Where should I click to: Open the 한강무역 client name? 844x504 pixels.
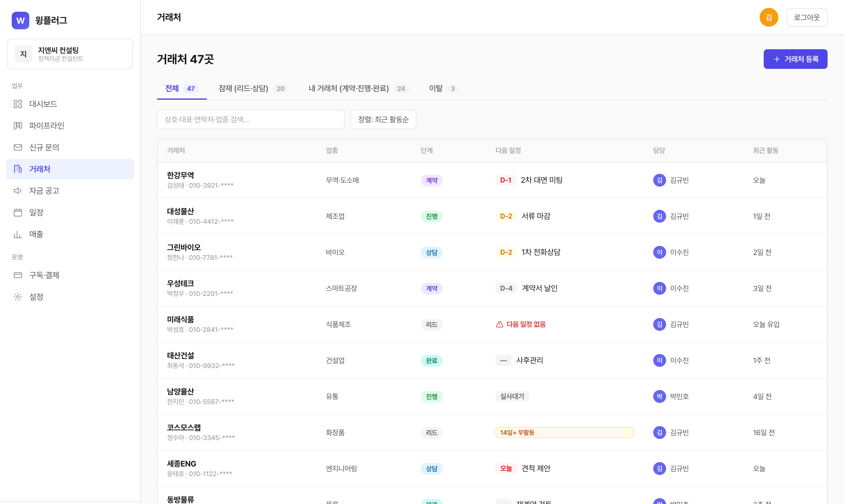(180, 175)
